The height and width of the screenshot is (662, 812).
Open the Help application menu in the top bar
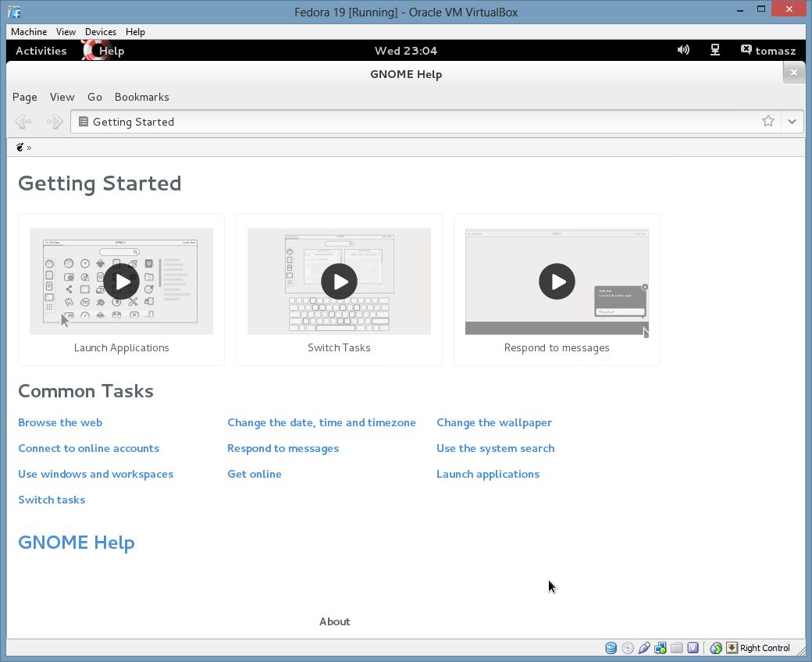pos(104,51)
